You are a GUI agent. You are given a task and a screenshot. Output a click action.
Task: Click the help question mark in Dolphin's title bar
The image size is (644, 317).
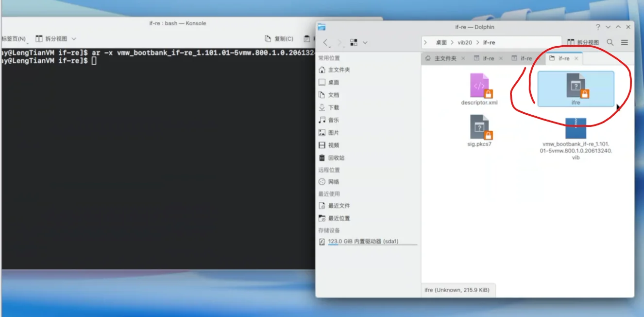click(x=598, y=27)
